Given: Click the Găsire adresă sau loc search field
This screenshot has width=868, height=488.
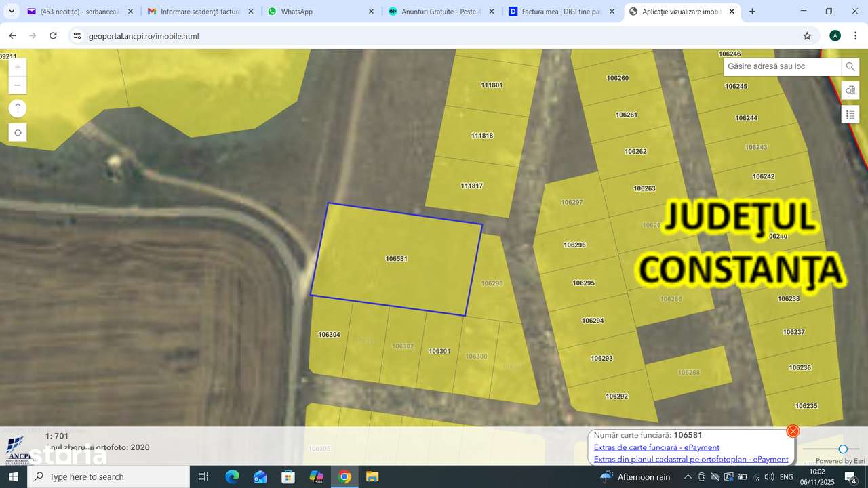Looking at the screenshot, I should click(x=783, y=66).
